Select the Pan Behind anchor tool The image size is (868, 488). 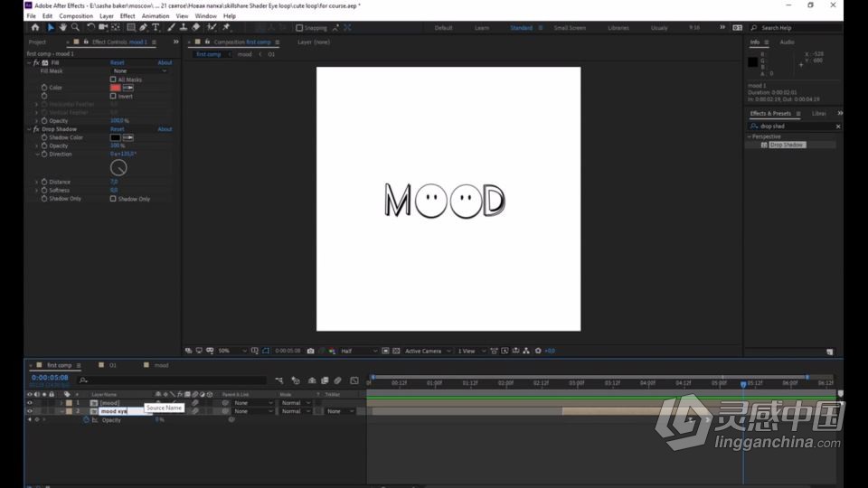coord(116,27)
